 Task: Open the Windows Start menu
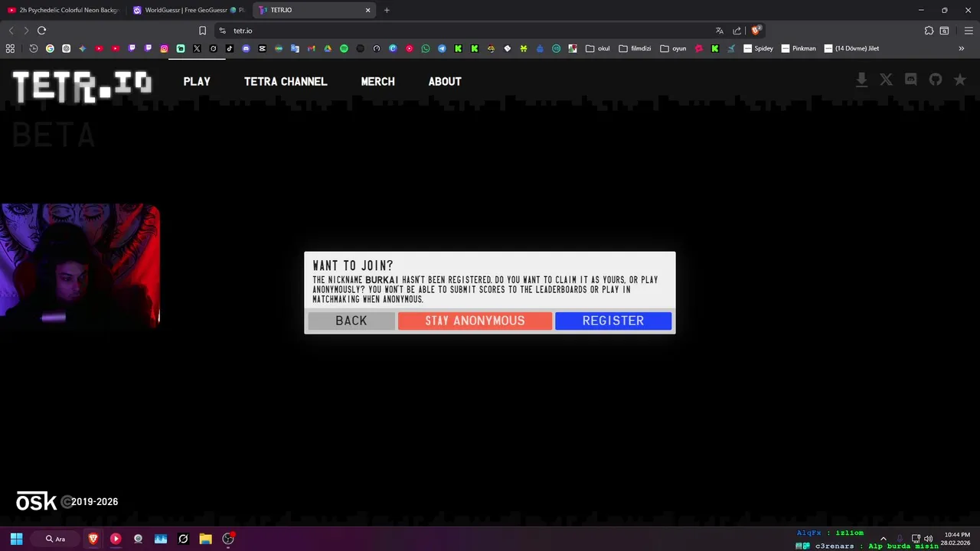(16, 539)
